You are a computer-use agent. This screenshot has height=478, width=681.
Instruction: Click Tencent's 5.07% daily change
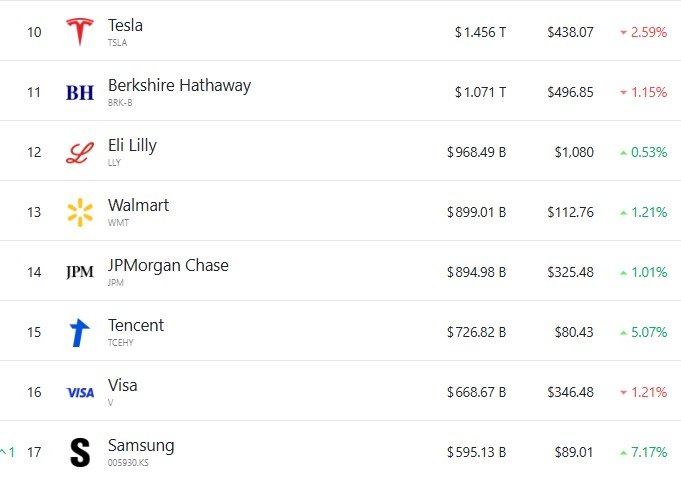tap(643, 332)
